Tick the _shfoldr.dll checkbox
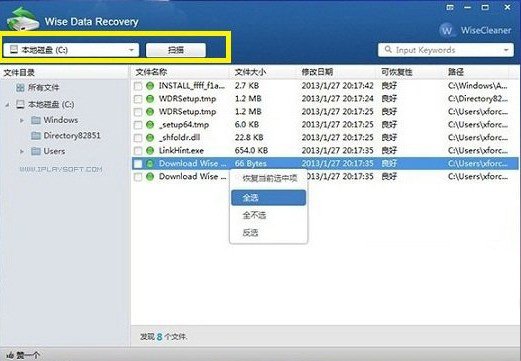This screenshot has height=361, width=521. point(138,138)
